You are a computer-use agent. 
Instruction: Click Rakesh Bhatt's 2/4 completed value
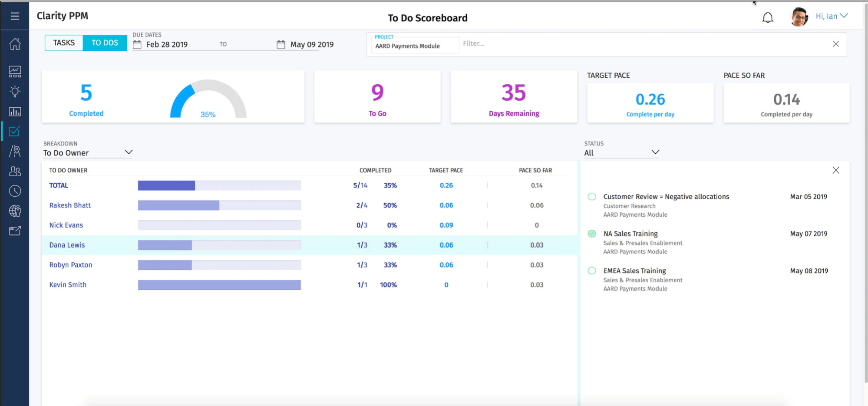pyautogui.click(x=362, y=205)
